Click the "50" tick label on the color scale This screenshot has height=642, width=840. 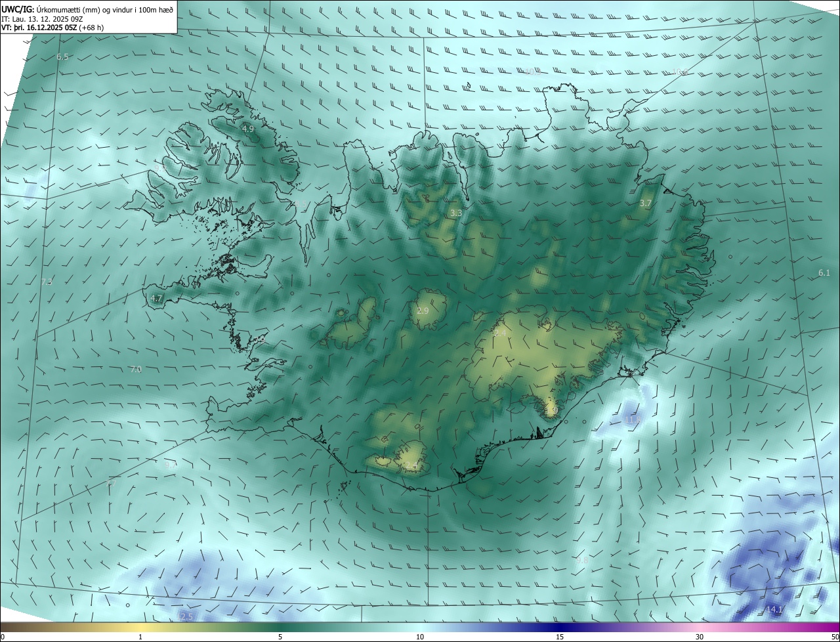(x=835, y=637)
